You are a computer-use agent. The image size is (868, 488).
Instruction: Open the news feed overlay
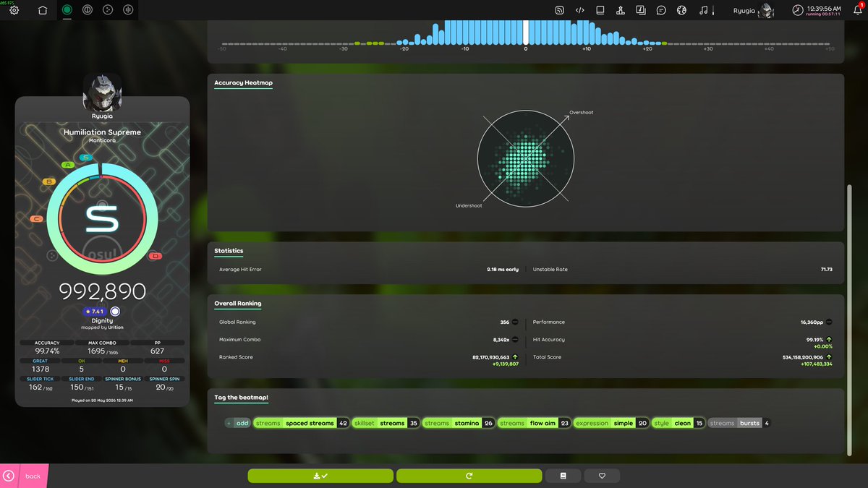[x=559, y=10]
